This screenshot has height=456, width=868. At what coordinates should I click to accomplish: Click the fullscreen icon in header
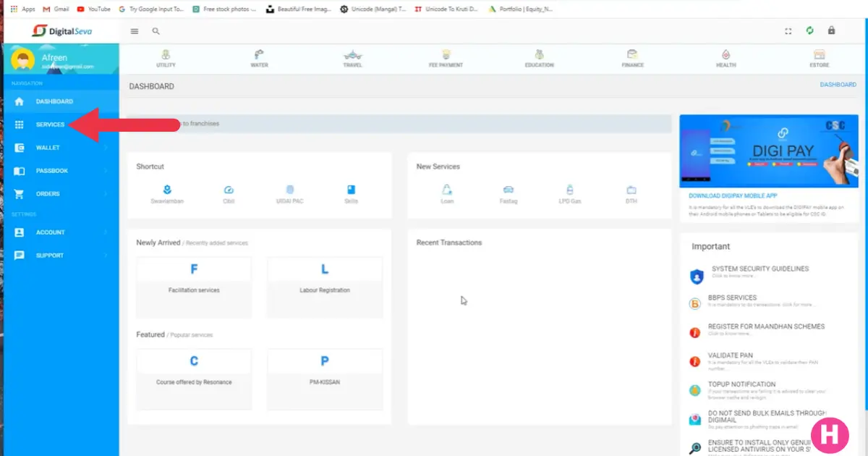[788, 31]
